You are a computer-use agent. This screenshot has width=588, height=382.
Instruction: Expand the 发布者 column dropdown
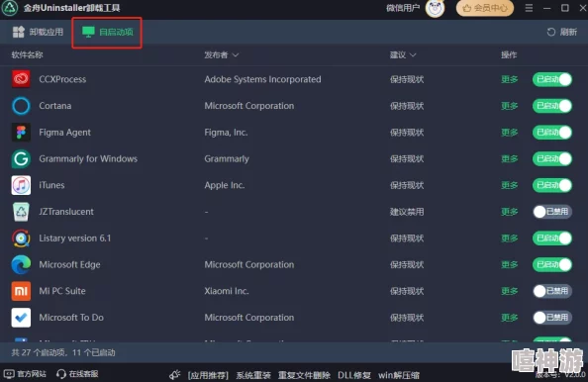point(222,55)
